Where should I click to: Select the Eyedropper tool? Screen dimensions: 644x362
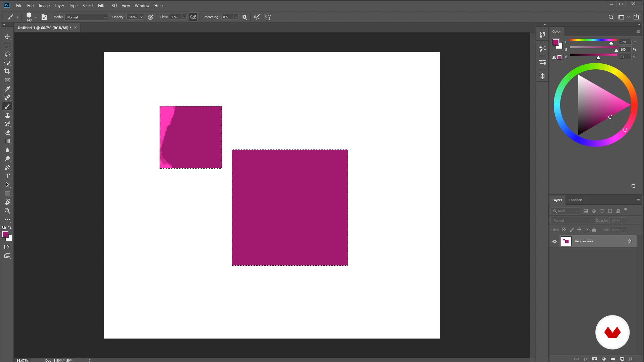click(x=7, y=89)
